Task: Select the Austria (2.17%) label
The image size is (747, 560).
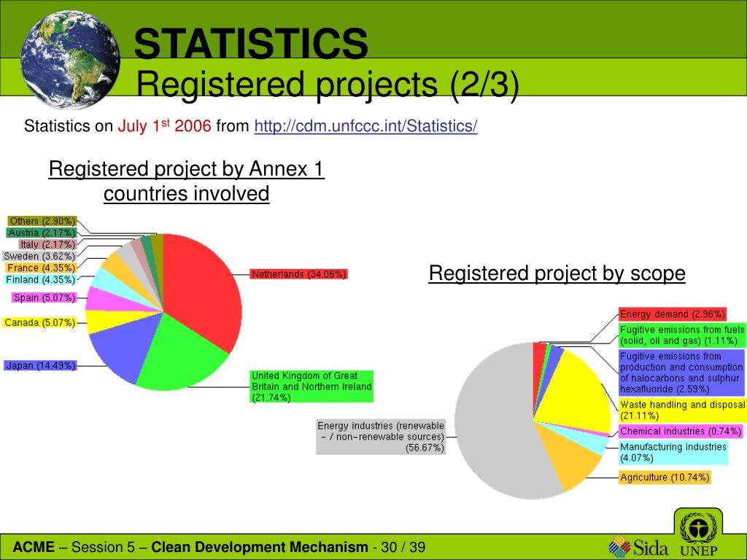Action: (42, 233)
